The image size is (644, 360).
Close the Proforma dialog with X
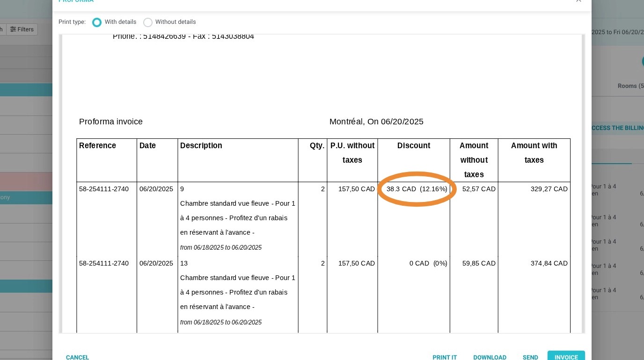pyautogui.click(x=578, y=1)
